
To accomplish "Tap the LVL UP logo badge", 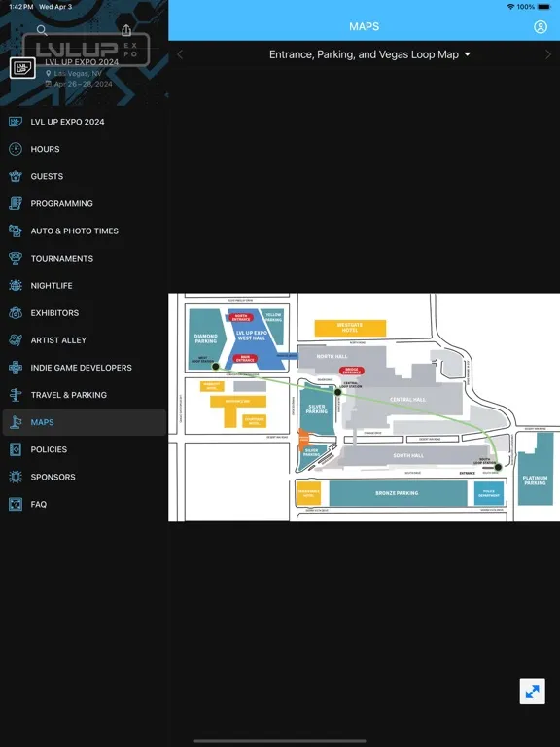I will (x=22, y=68).
